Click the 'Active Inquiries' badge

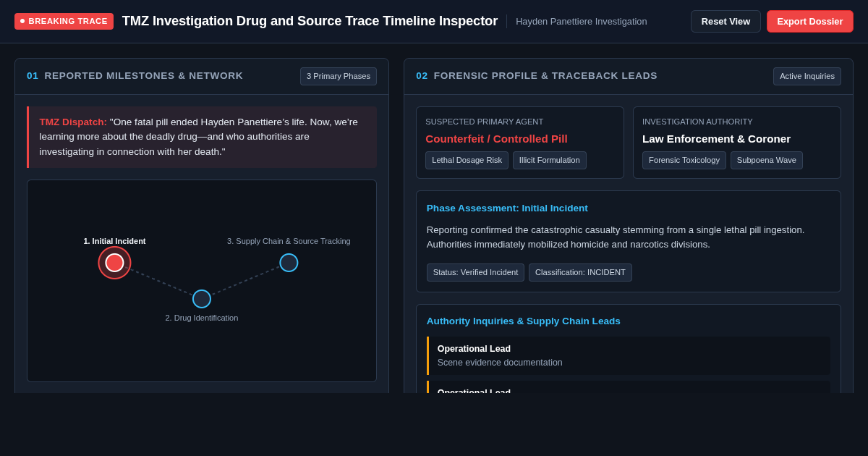[x=807, y=76]
